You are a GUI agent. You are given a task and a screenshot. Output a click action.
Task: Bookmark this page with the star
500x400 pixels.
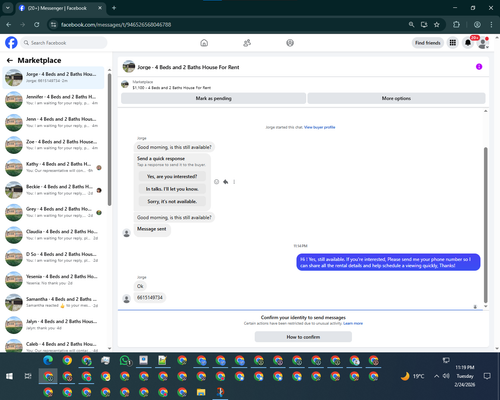coord(437,25)
